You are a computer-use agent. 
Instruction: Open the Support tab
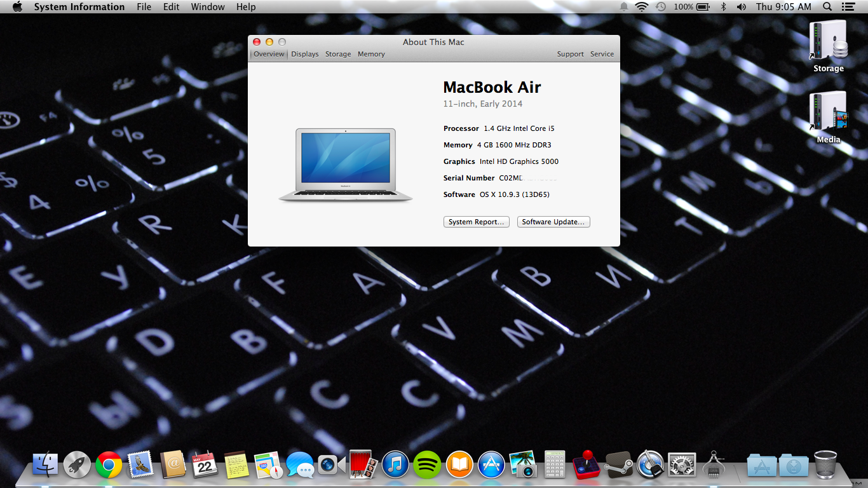click(571, 54)
